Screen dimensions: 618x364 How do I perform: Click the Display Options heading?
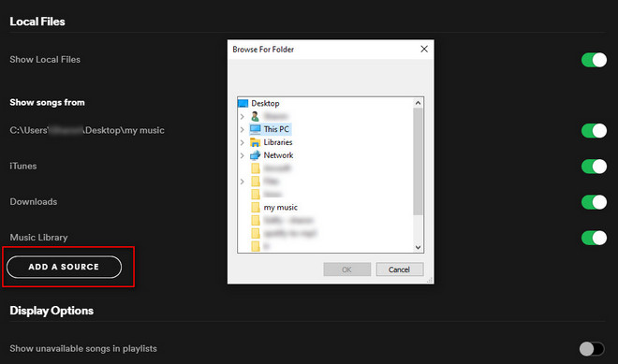pyautogui.click(x=51, y=311)
